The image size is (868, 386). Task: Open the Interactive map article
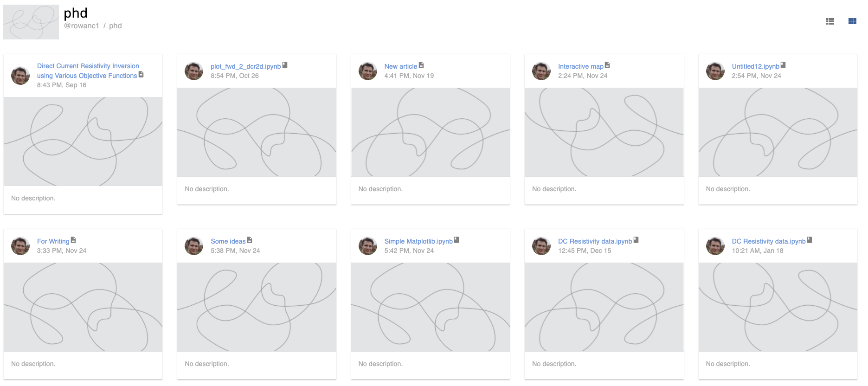(581, 66)
